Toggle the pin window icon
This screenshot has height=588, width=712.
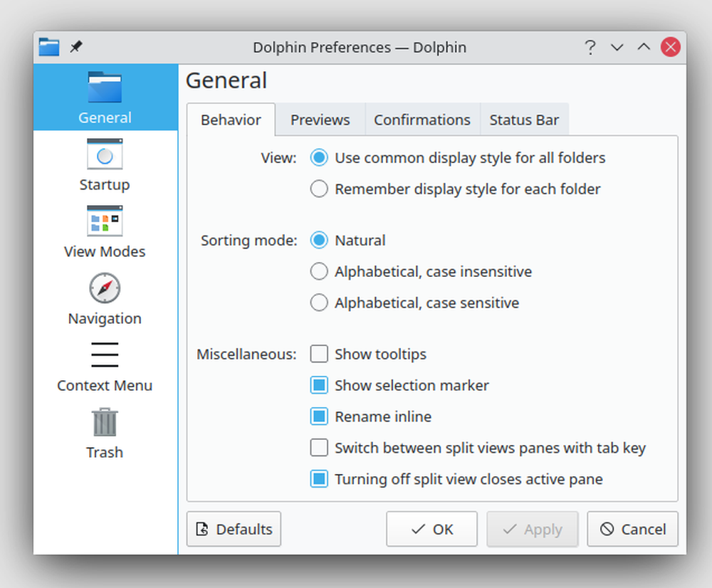click(x=76, y=47)
